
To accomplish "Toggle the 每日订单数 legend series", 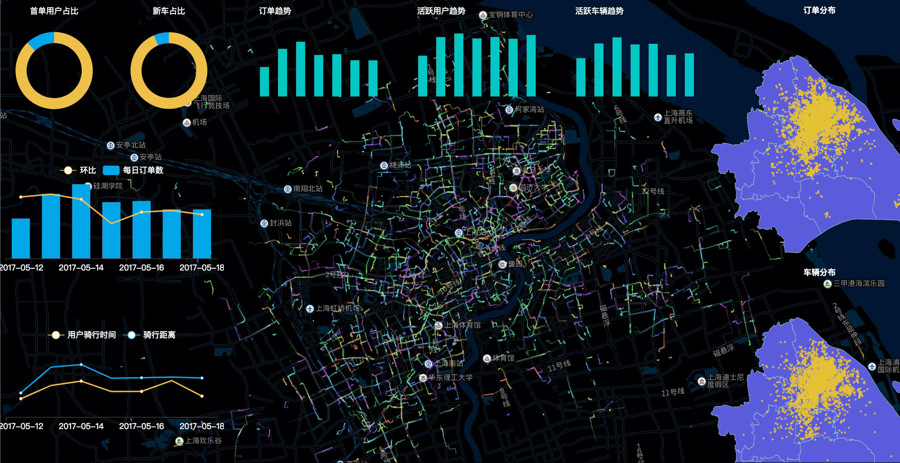I will 133,170.
